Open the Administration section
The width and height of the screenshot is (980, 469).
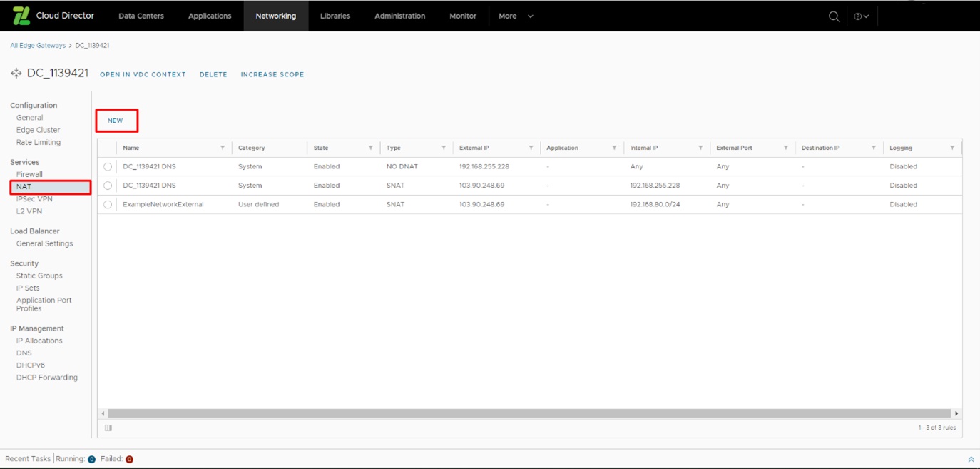[399, 16]
